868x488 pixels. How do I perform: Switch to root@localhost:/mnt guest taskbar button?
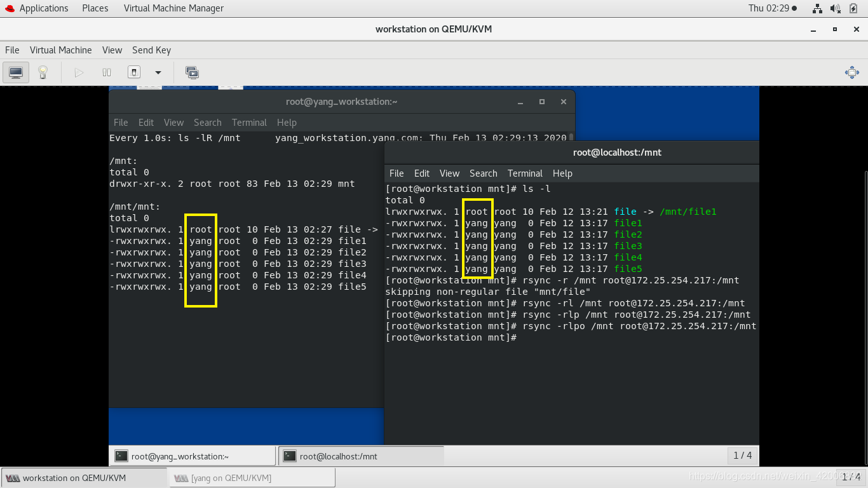pos(361,456)
